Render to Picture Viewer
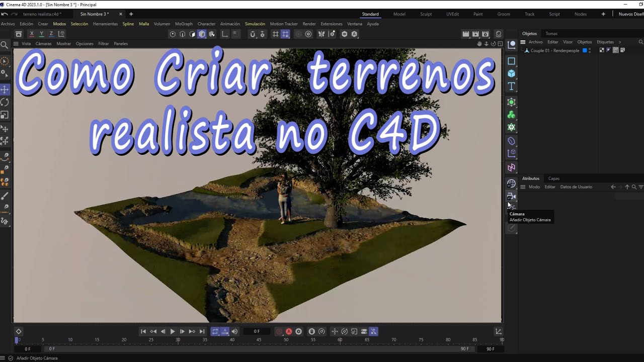Screen dimensions: 644x362 click(475, 34)
